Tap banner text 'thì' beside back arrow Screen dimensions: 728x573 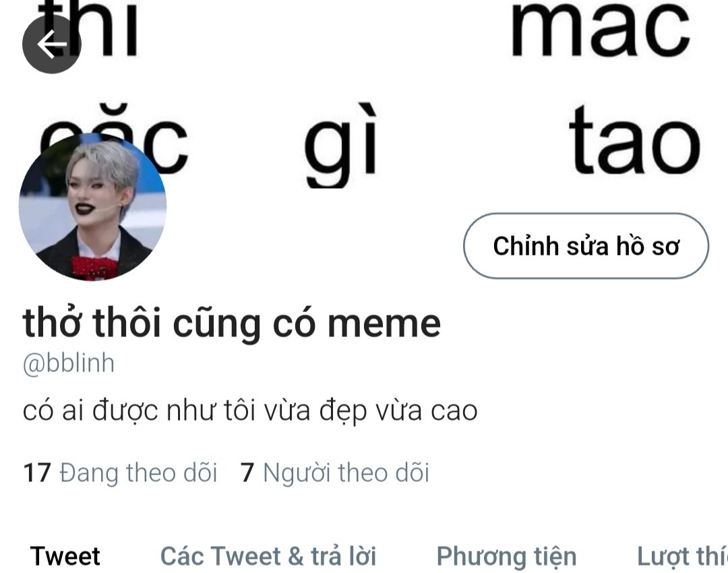click(88, 29)
